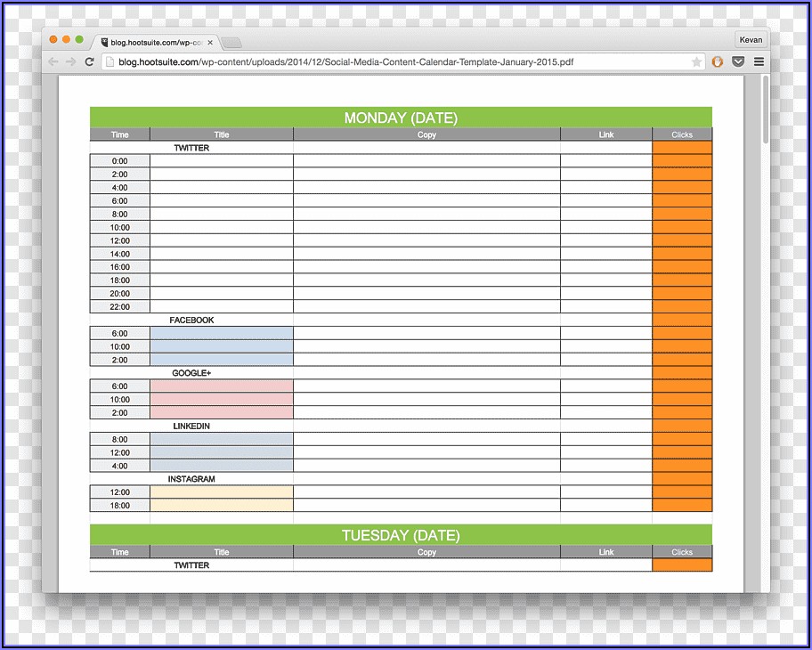Click the Pocket extension icon
This screenshot has height=650, width=812.
738,62
